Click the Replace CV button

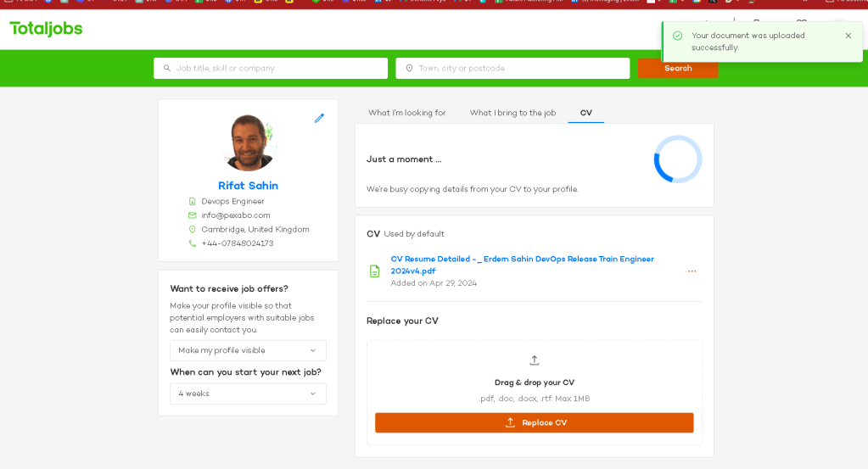click(535, 422)
